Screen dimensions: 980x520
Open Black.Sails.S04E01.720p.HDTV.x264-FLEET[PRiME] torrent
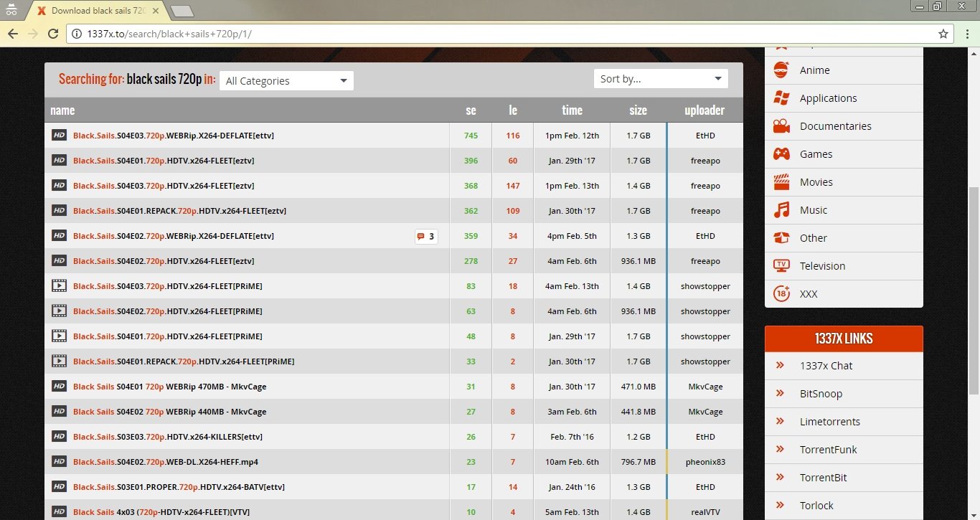click(x=168, y=336)
